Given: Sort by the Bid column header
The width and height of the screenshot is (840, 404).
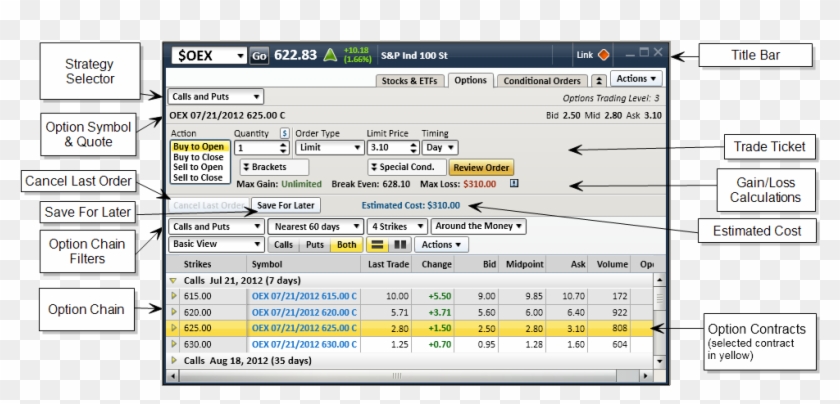Looking at the screenshot, I should pos(476,264).
